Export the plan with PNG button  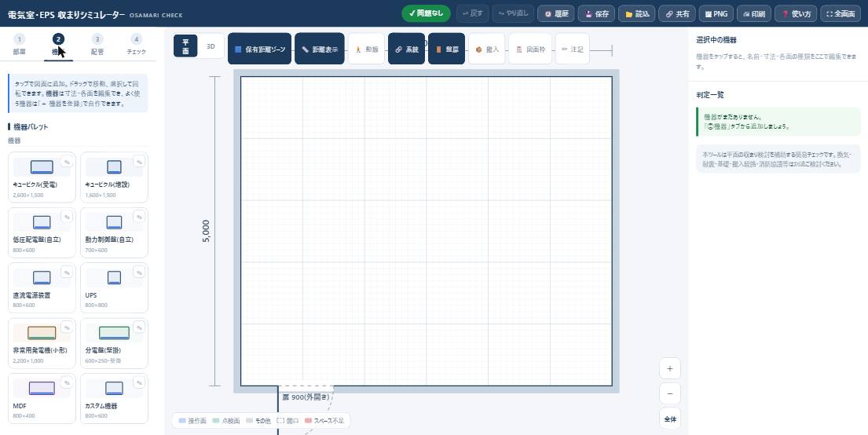coord(715,14)
